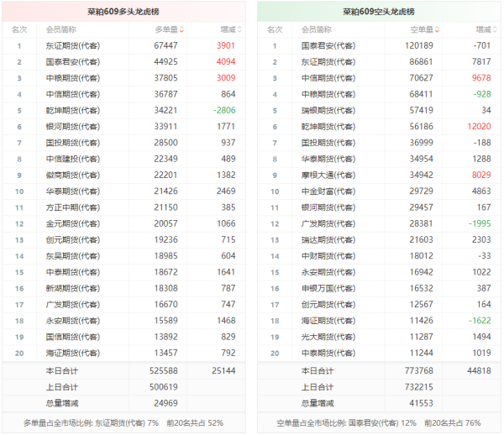Click short table net change 41553
504x435 pixels.
(x=421, y=403)
